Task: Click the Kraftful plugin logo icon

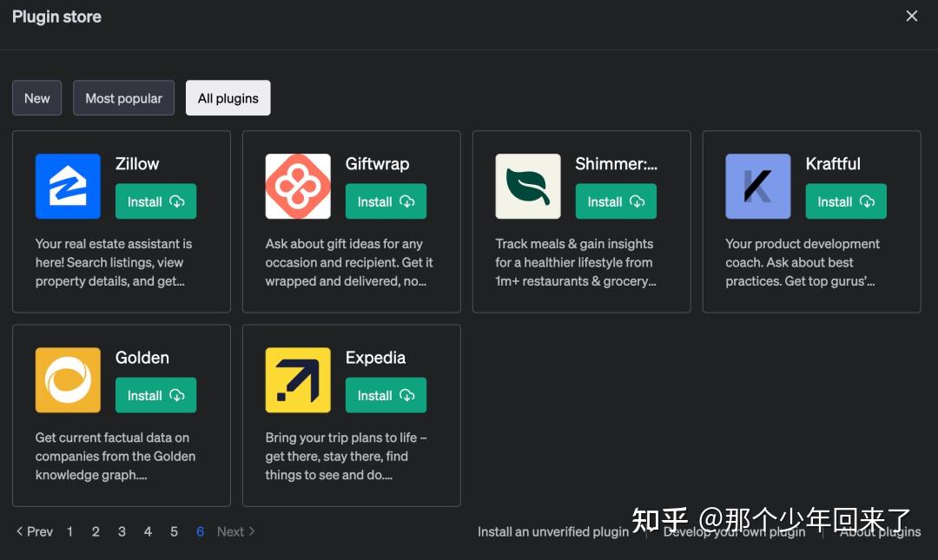Action: coord(758,186)
